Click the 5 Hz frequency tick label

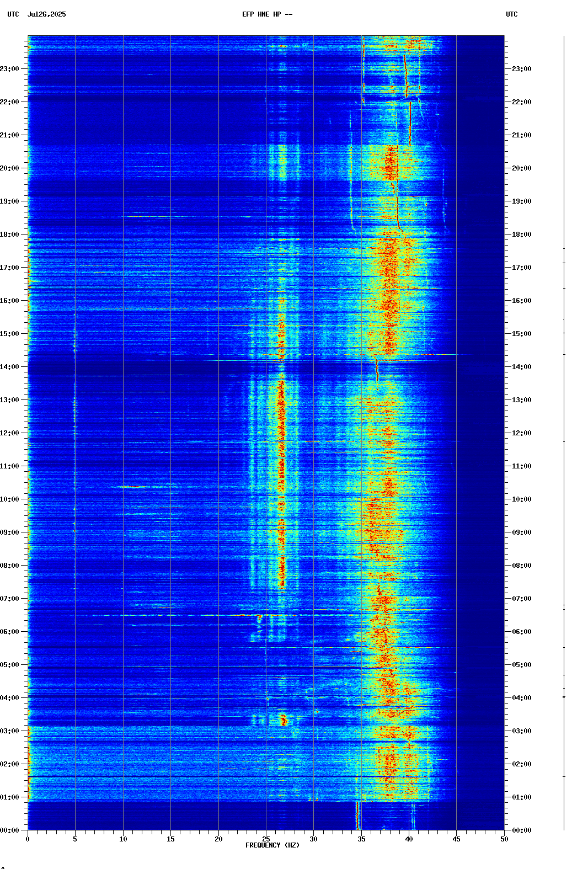[75, 839]
